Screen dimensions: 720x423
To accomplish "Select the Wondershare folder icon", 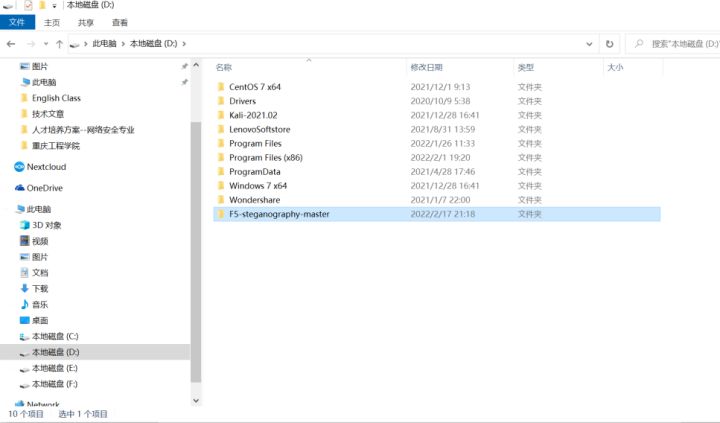I will pyautogui.click(x=221, y=200).
